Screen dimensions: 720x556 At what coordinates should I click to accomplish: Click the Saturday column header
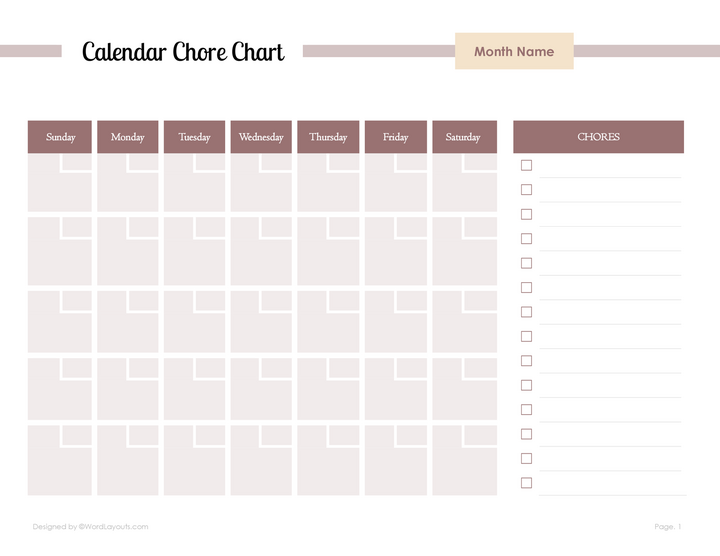click(464, 137)
